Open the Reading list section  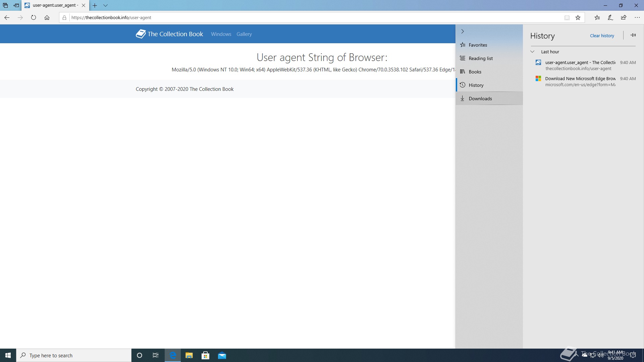click(480, 58)
